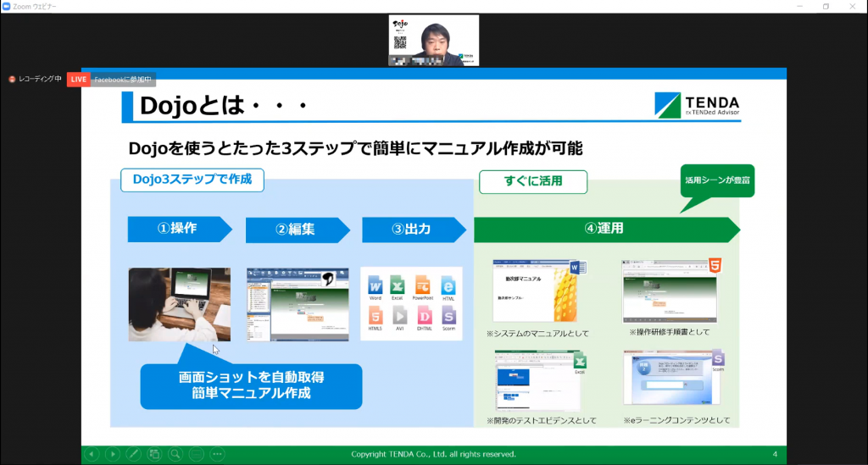
Task: Click the Zoom app icon in title bar
Action: pyautogui.click(x=6, y=6)
